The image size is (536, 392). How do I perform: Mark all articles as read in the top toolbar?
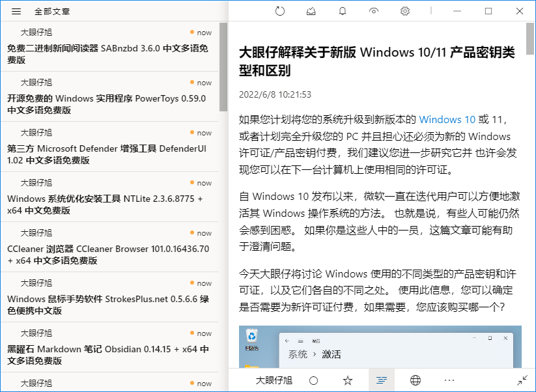[311, 11]
